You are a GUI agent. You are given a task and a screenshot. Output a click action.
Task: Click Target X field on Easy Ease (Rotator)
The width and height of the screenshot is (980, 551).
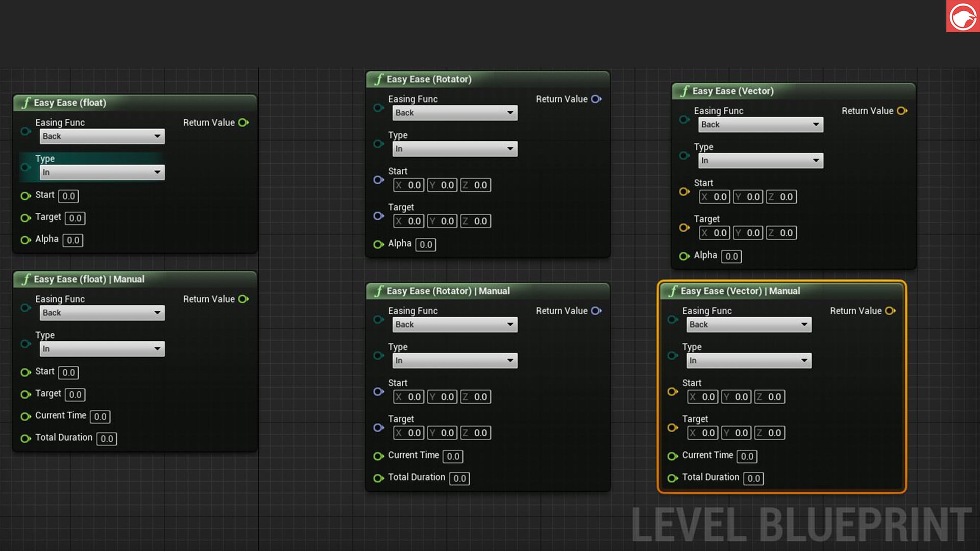click(409, 221)
